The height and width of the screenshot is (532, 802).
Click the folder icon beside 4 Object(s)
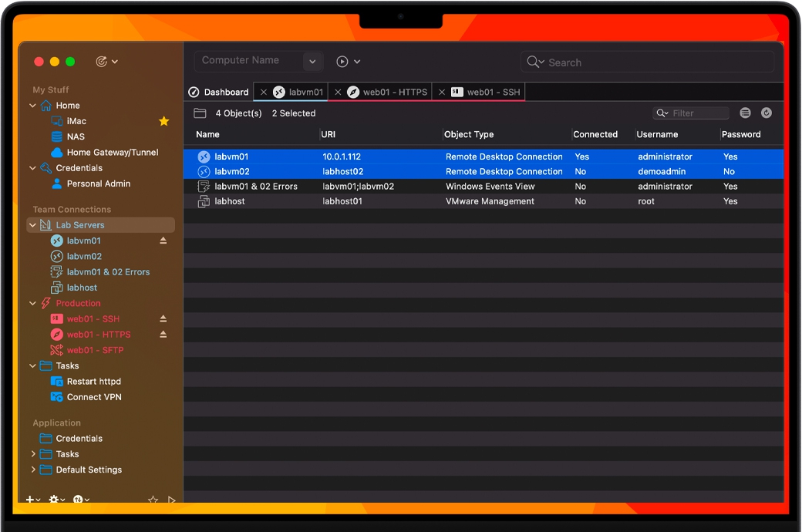click(200, 113)
